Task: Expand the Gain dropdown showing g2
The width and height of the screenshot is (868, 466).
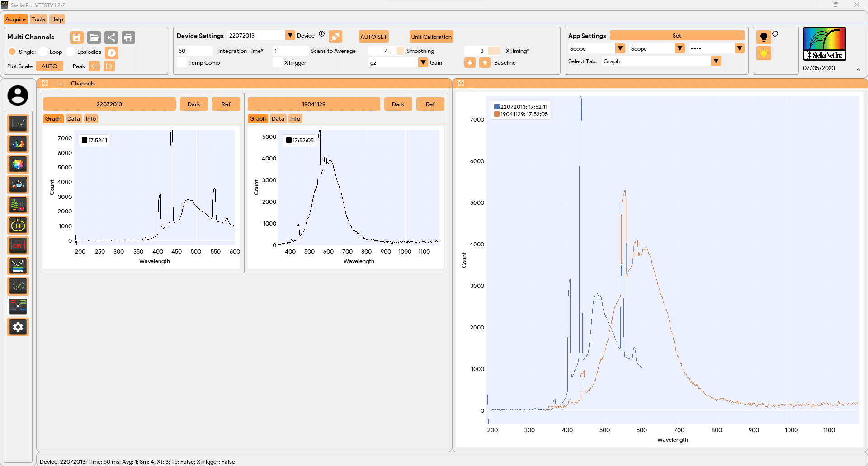Action: coord(423,62)
